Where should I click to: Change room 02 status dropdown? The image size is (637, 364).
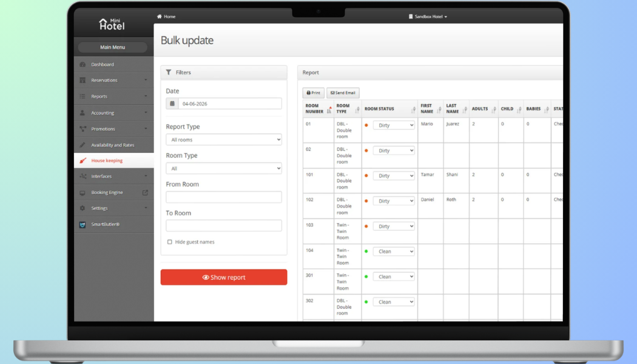(x=394, y=150)
